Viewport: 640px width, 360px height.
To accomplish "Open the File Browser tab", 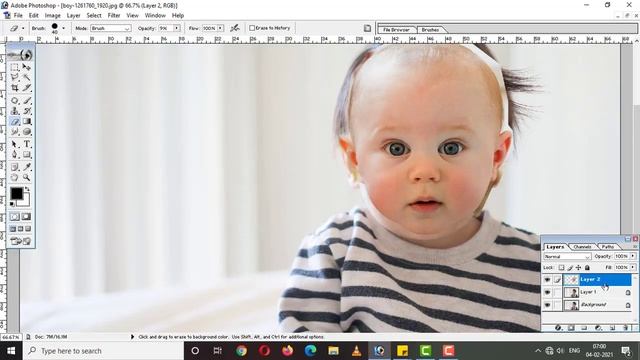I will click(396, 30).
